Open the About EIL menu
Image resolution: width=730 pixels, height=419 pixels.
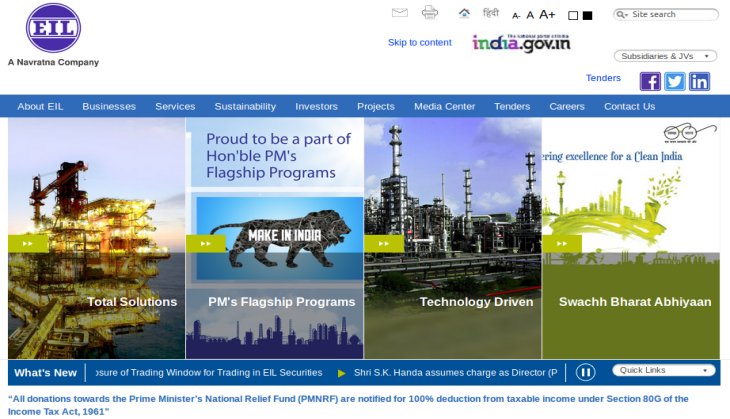[x=40, y=107]
